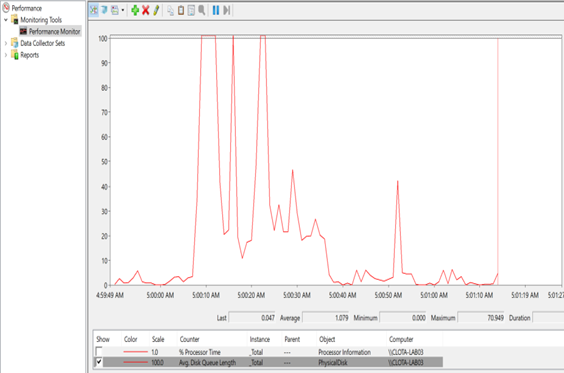Click the Maximum value field 70.949
564x373 pixels.
click(481, 318)
